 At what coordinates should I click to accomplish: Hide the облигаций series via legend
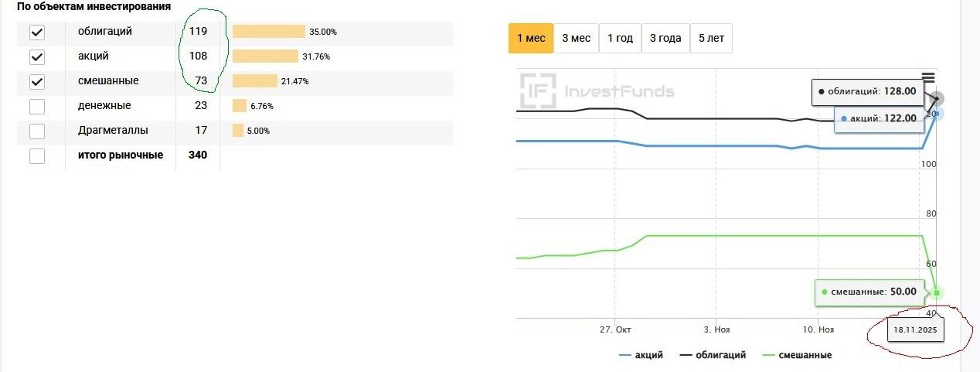(x=713, y=355)
